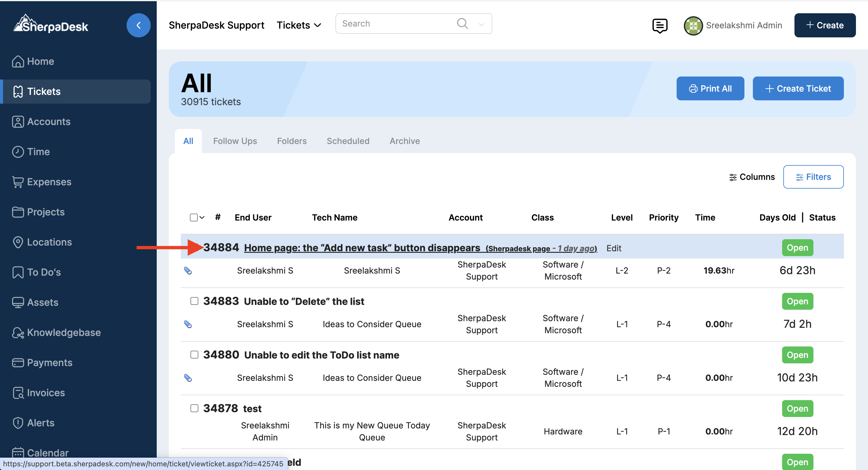This screenshot has height=470, width=868.
Task: Open the ticket 34884 title link
Action: point(362,248)
